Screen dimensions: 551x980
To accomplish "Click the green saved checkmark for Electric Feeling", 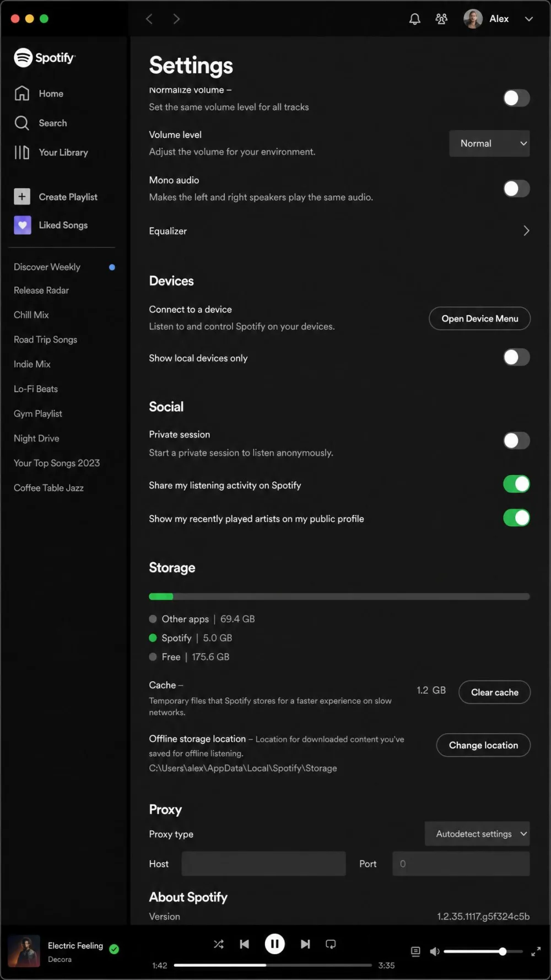I will [x=114, y=949].
